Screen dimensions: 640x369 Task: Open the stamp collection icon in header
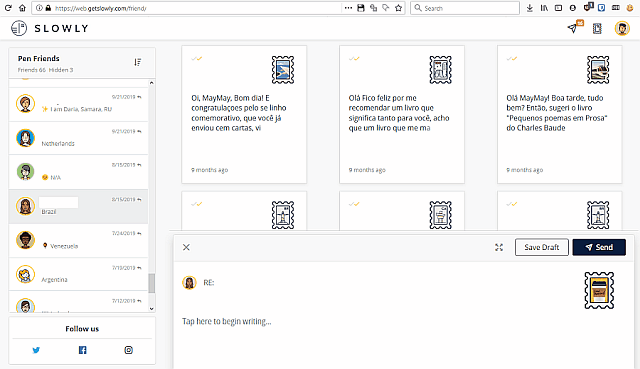[597, 29]
